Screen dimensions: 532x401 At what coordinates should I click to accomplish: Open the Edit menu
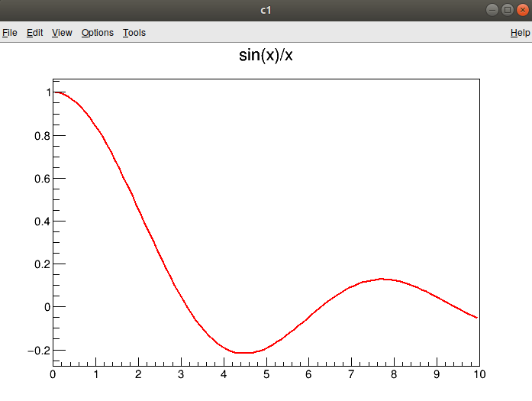(34, 33)
